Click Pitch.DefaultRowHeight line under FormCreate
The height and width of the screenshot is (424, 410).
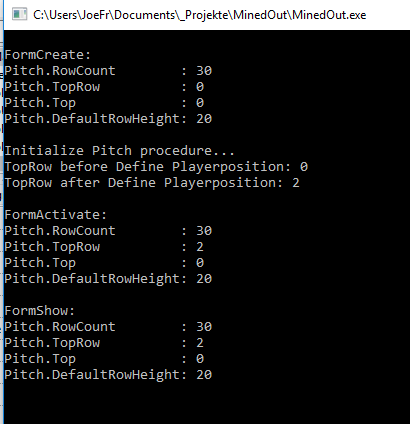pyautogui.click(x=108, y=119)
